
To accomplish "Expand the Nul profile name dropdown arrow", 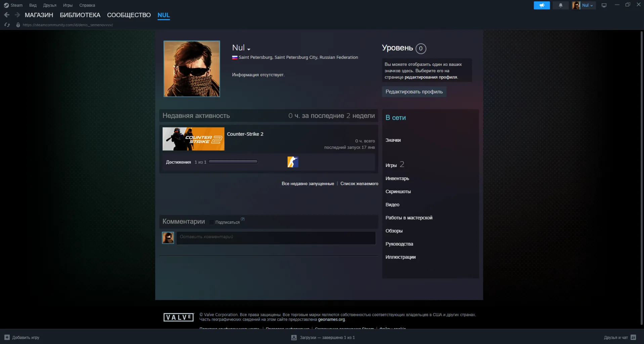I will [249, 49].
